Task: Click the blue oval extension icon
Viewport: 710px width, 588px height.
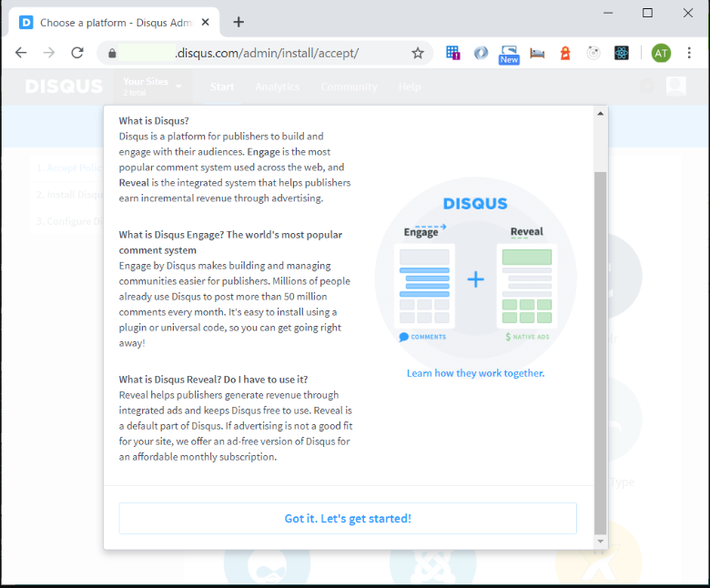Action: coord(481,53)
